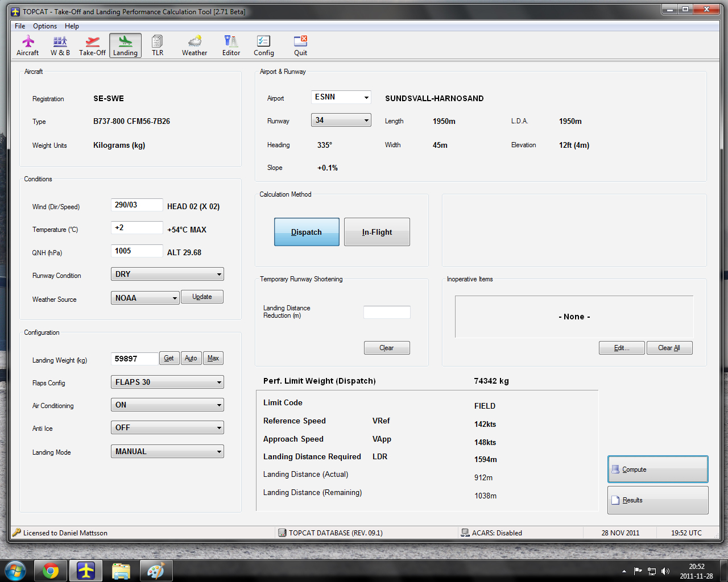The image size is (728, 582).
Task: Select the Landing toolbar icon
Action: [x=125, y=45]
